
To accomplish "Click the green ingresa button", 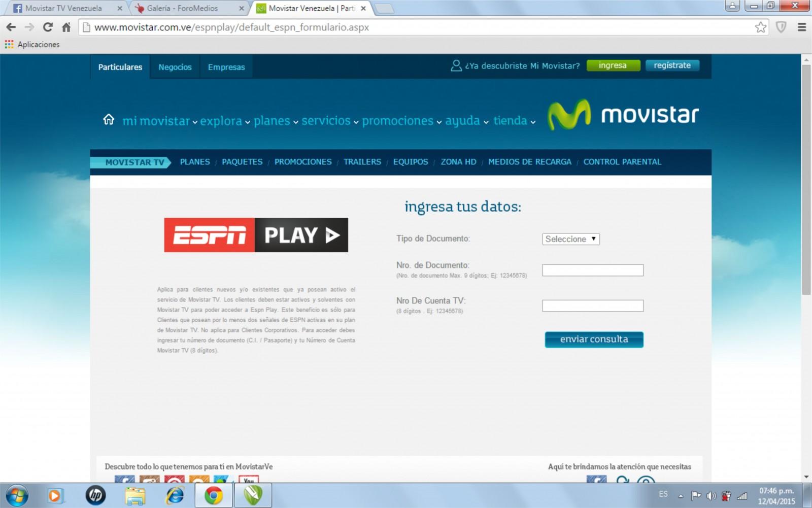I will point(613,65).
